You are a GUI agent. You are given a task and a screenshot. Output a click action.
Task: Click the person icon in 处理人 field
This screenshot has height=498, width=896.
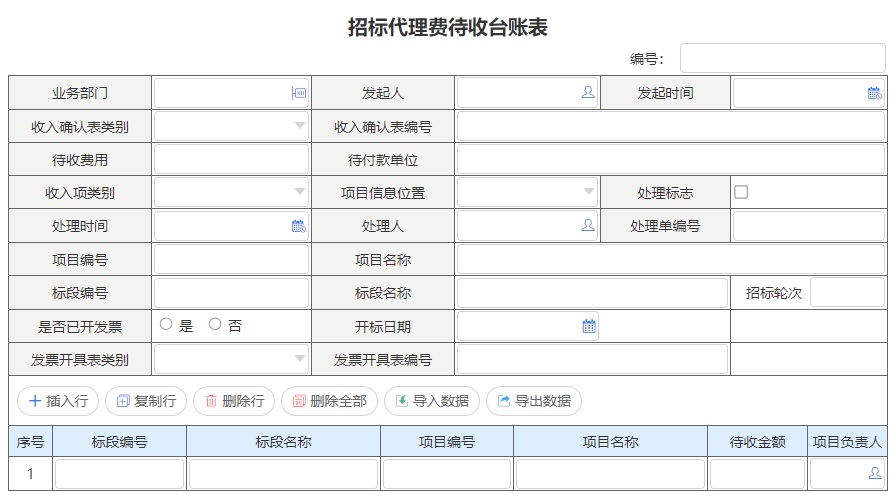pos(588,226)
